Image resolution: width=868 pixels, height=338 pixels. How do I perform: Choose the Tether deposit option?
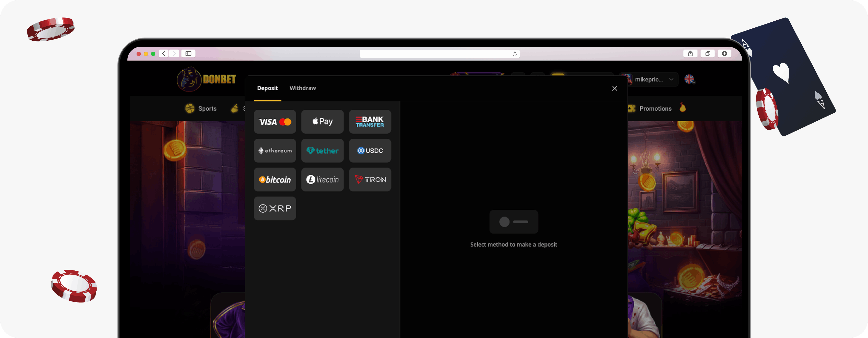tap(322, 150)
